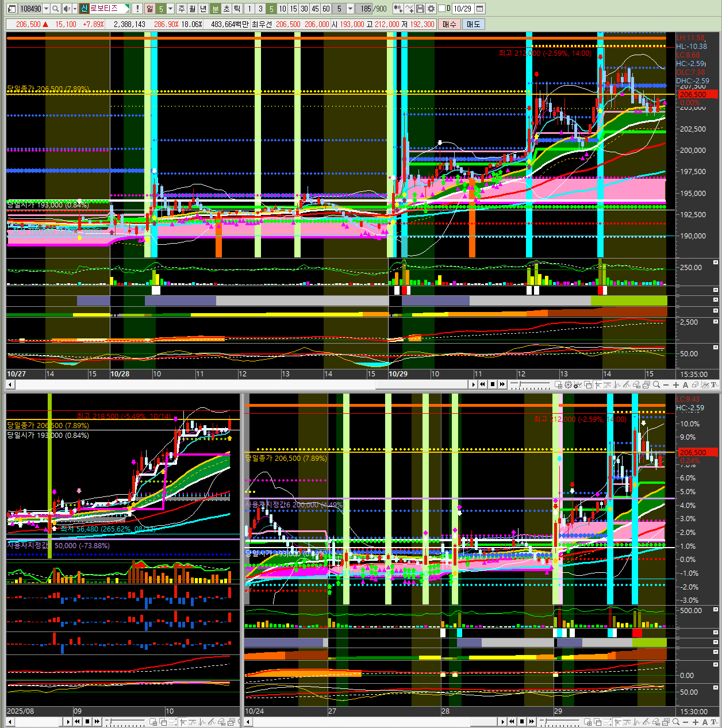Click the zoom magnifier in the bottom-right chart's toolbar

point(676,722)
